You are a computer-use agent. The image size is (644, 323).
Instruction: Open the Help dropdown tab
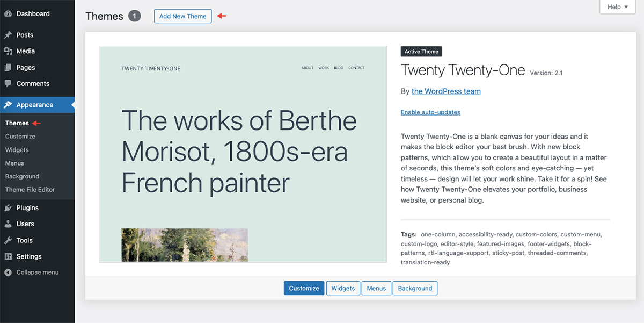(x=614, y=7)
